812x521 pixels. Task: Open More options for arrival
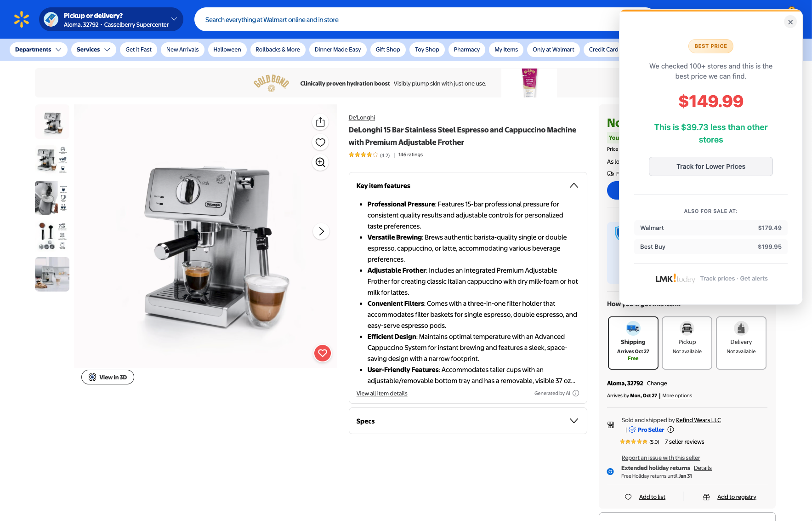(677, 396)
